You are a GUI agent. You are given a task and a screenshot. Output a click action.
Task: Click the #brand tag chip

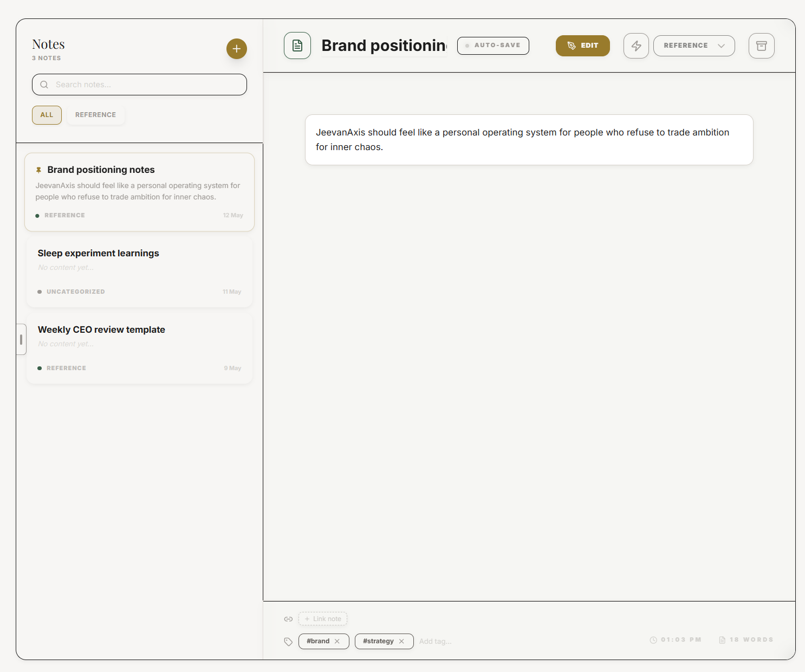[323, 641]
